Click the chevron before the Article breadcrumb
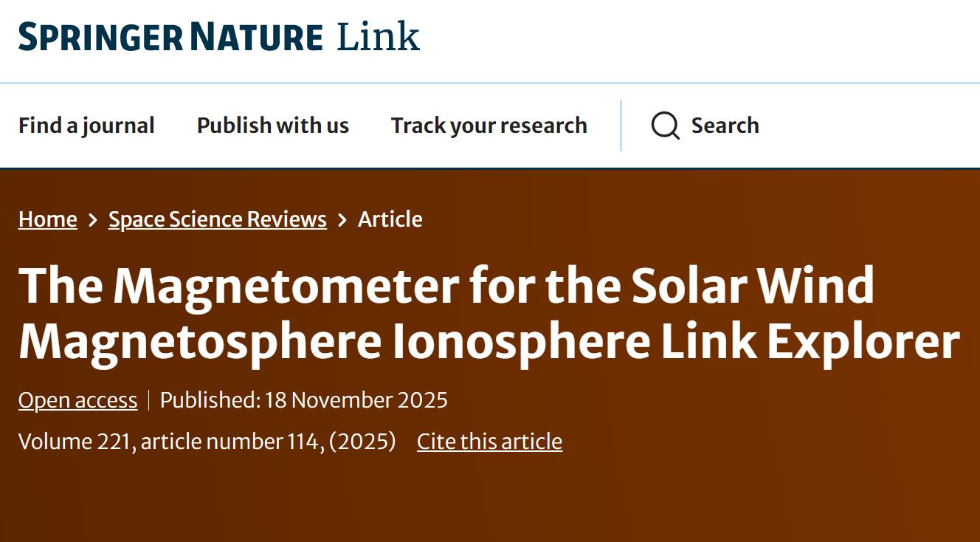This screenshot has width=980, height=542. 342,220
